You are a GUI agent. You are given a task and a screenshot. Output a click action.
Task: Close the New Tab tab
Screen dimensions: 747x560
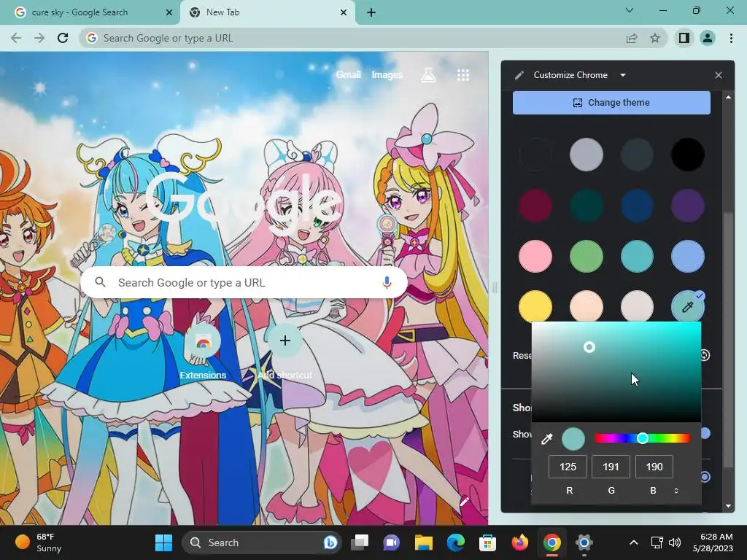pos(344,13)
